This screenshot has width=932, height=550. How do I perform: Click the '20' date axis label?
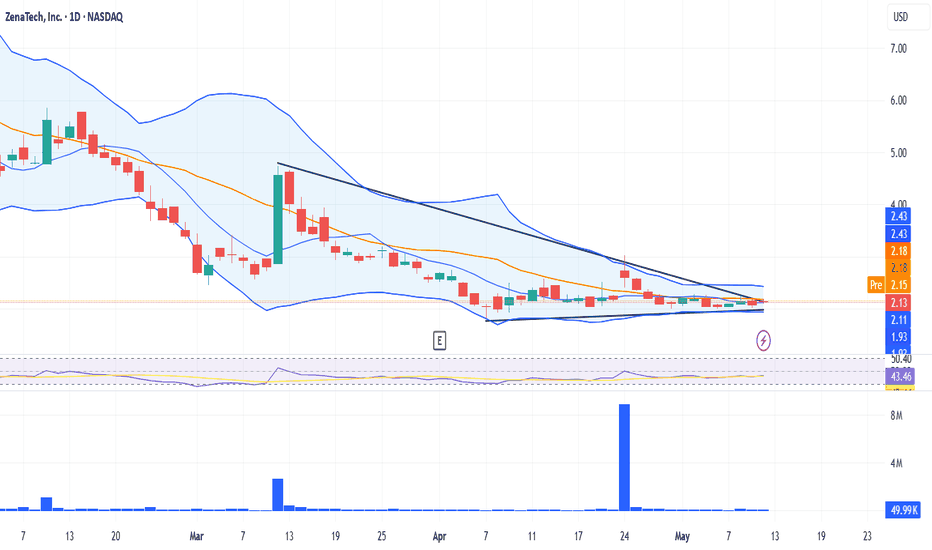[x=115, y=536]
